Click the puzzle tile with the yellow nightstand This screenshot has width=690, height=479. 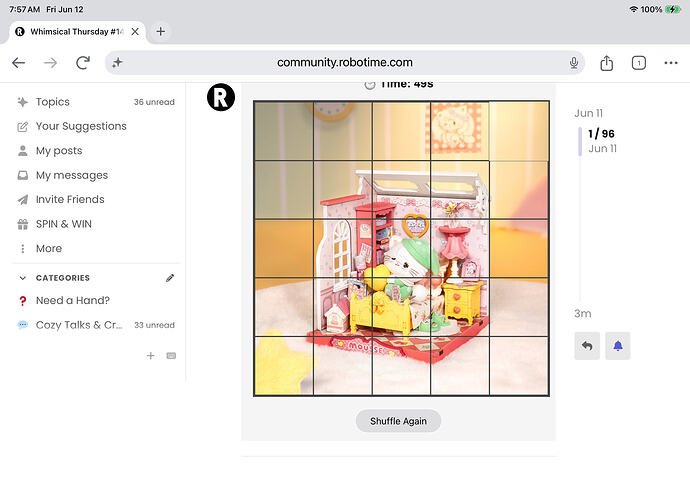[460, 307]
